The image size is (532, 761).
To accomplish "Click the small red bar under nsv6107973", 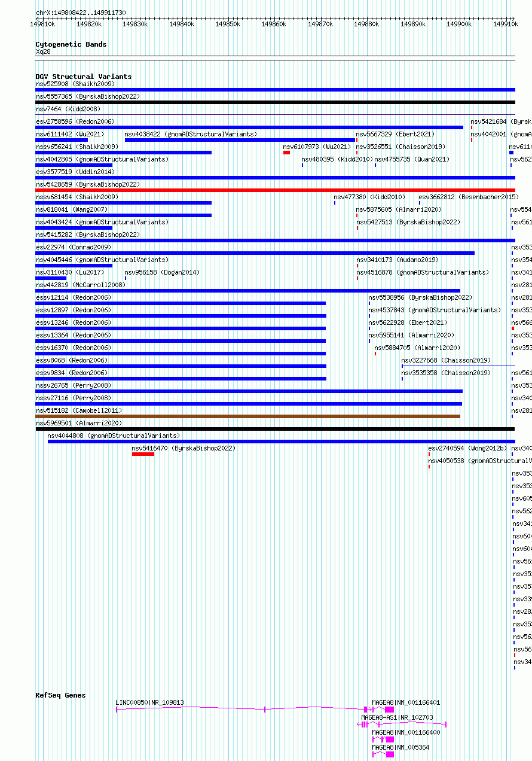I will tap(286, 153).
